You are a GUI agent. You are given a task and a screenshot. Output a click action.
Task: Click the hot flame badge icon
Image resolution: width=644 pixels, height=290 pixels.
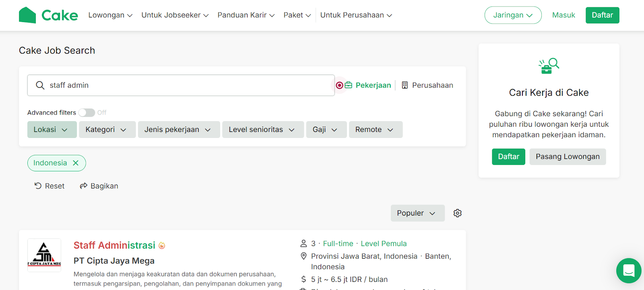162,245
